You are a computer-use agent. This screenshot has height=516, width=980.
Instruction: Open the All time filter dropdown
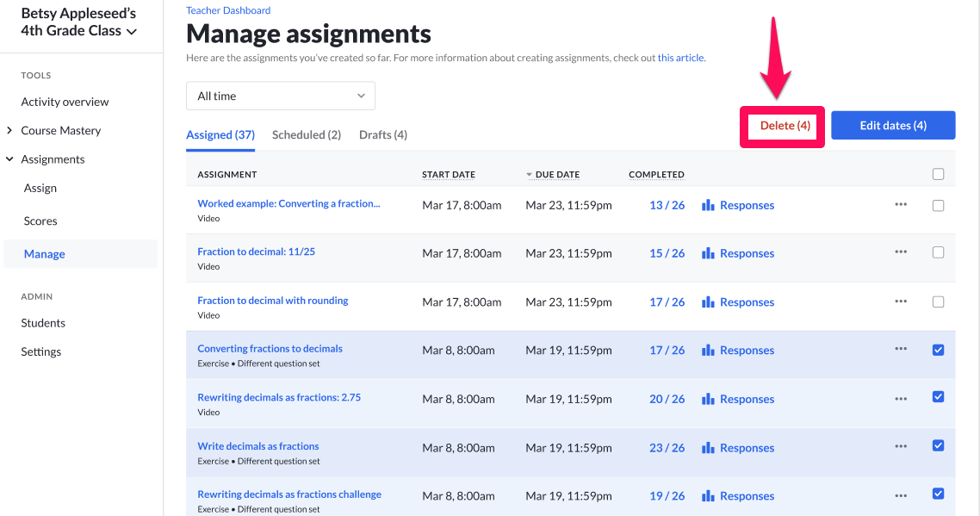point(281,96)
